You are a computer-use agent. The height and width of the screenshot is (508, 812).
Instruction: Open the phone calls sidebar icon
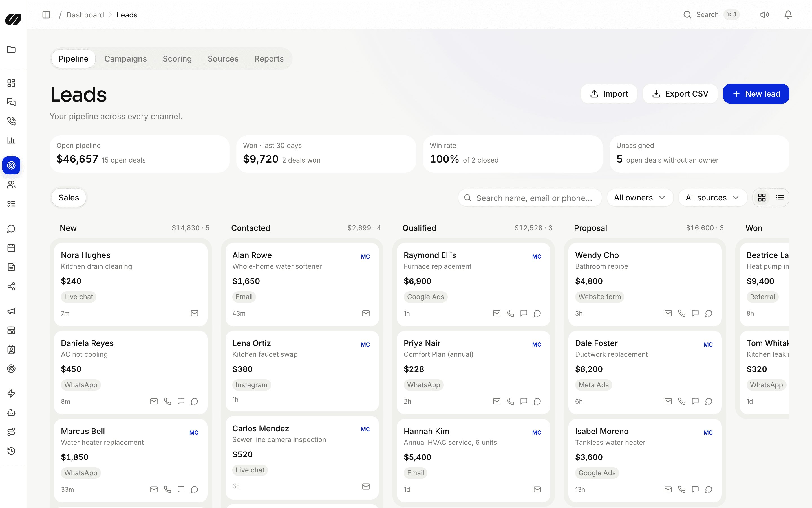11,121
